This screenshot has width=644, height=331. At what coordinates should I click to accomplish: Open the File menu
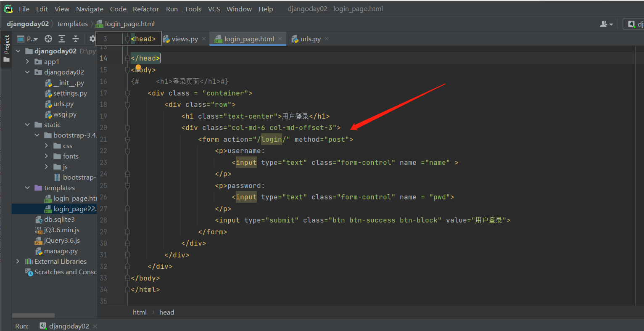(24, 9)
